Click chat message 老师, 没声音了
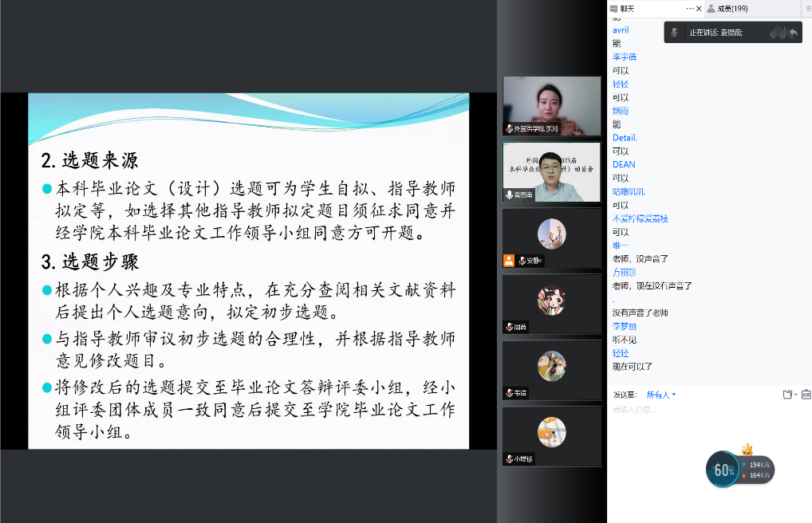Image resolution: width=812 pixels, height=523 pixels. (640, 259)
